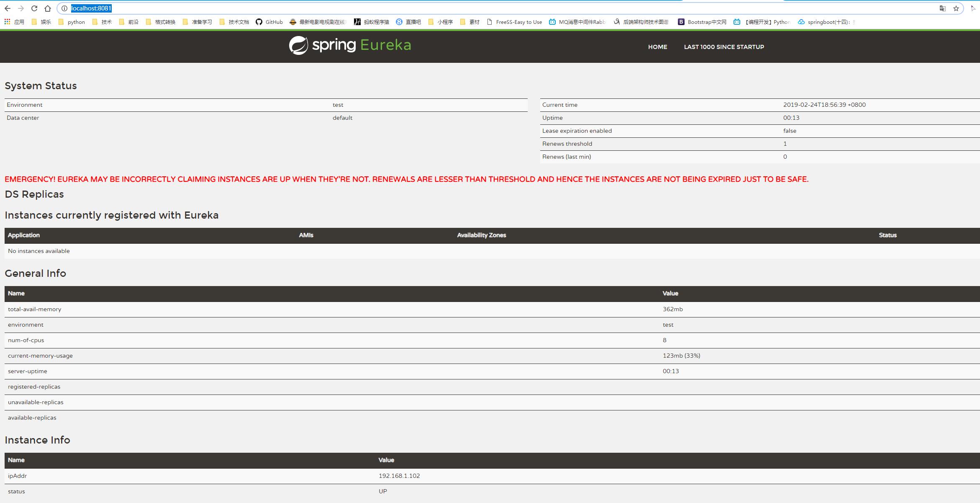The width and height of the screenshot is (980, 503).
Task: Open the 最新电影电视剧在线 bookmark
Action: (318, 22)
